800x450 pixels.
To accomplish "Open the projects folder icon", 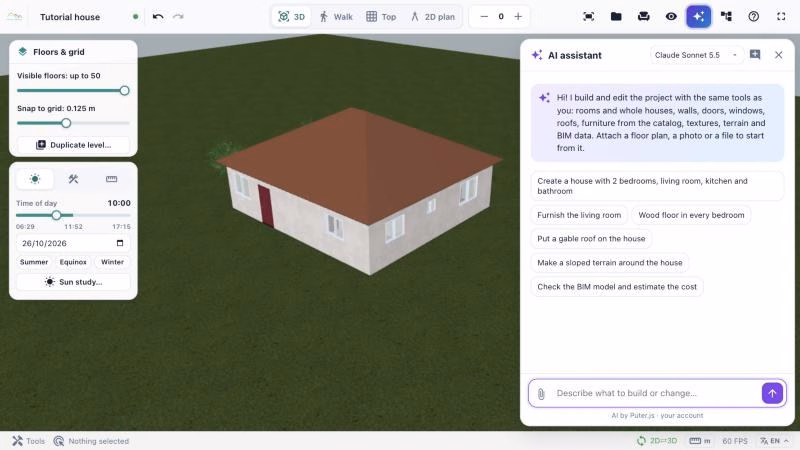I will coord(616,16).
